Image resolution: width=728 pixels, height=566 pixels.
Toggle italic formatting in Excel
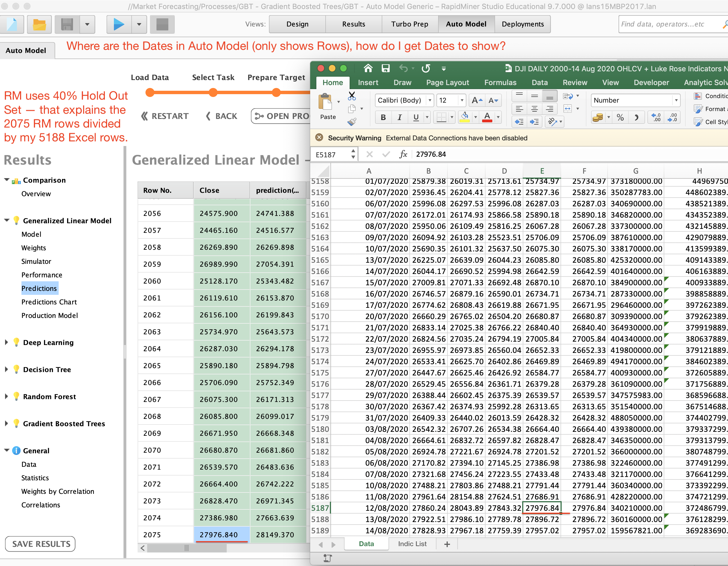point(400,117)
